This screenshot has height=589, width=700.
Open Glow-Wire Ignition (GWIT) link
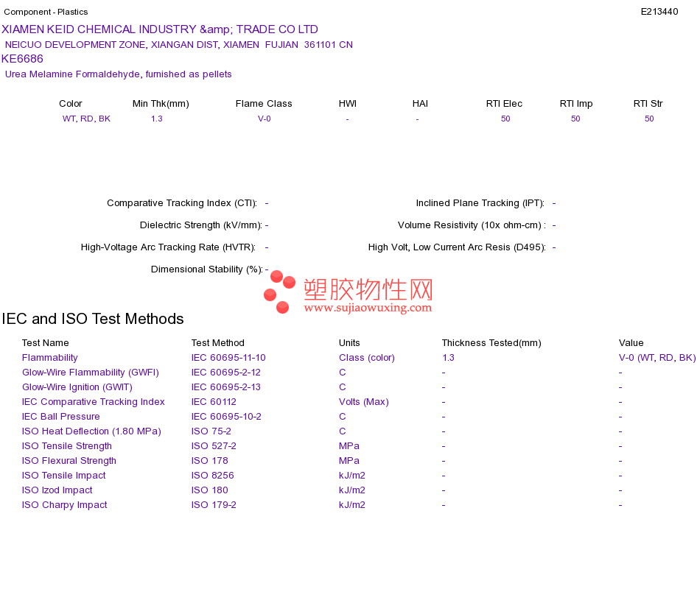coord(77,387)
